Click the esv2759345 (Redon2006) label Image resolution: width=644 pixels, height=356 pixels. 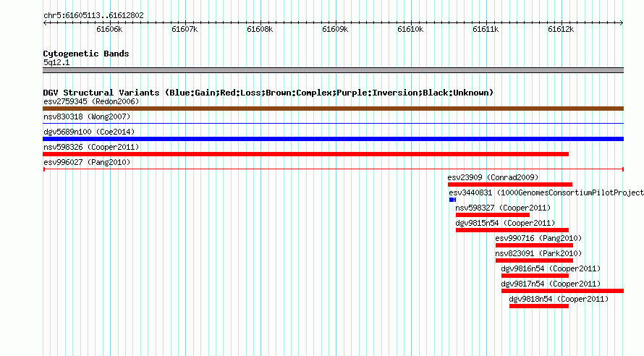click(x=91, y=101)
